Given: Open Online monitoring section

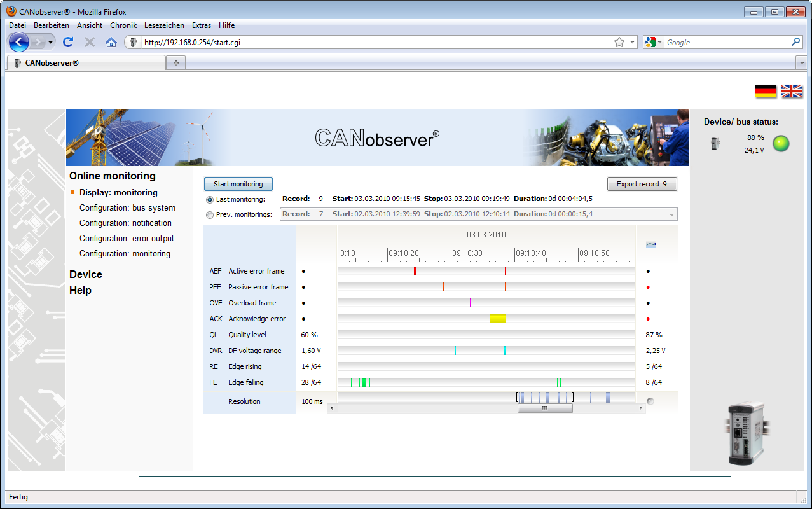Looking at the screenshot, I should pos(113,176).
